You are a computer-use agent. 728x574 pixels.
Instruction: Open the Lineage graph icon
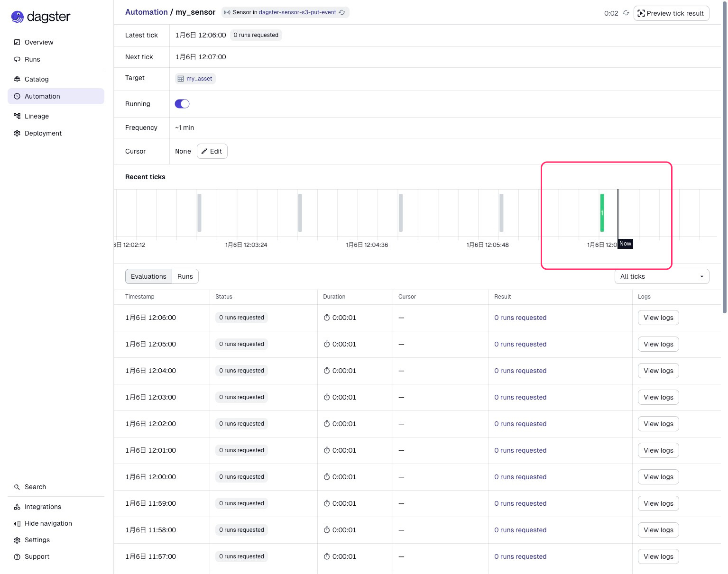click(x=17, y=116)
